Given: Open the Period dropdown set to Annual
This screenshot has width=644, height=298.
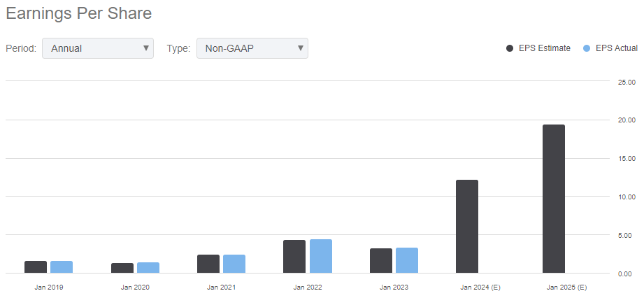Looking at the screenshot, I should click(x=98, y=48).
